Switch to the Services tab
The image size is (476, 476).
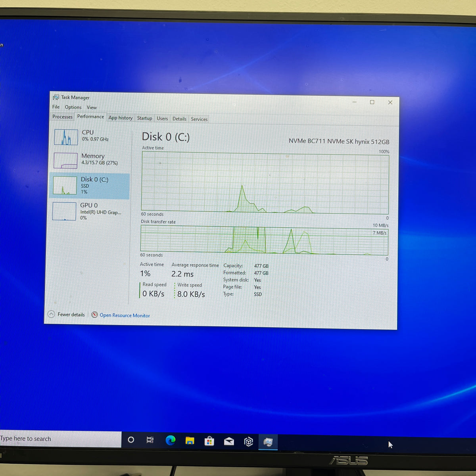click(x=199, y=119)
